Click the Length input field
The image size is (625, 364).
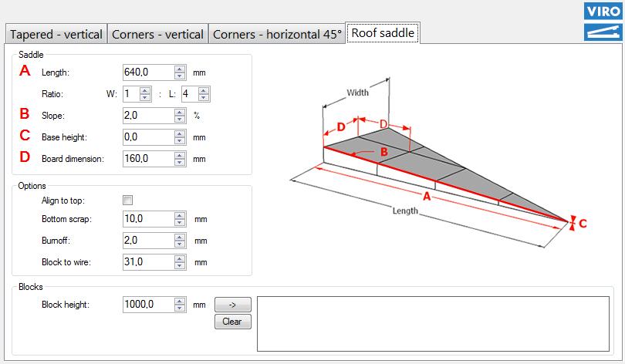148,72
